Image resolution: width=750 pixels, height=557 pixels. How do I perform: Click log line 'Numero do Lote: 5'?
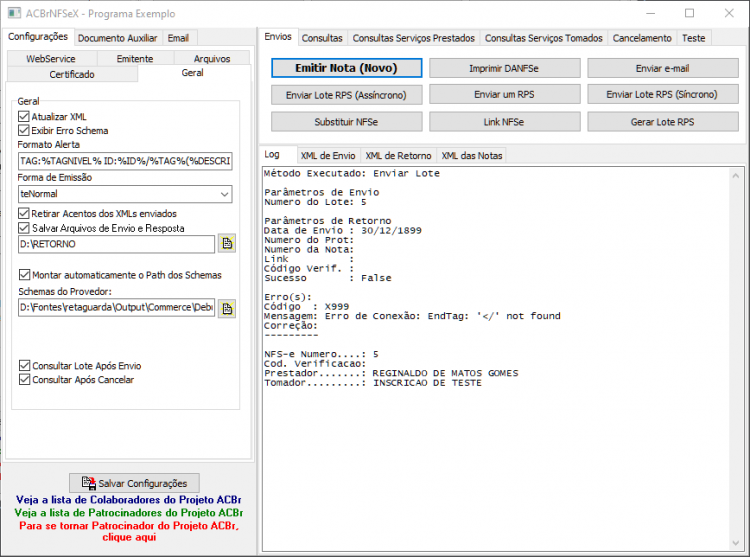315,202
